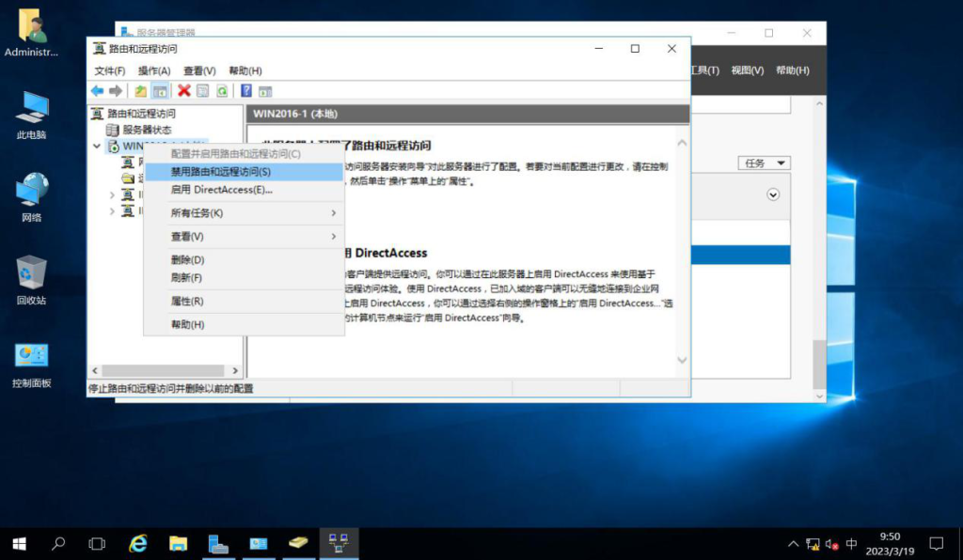Click the forward arrow toolbar icon
Viewport: 963px width, 560px height.
116,91
